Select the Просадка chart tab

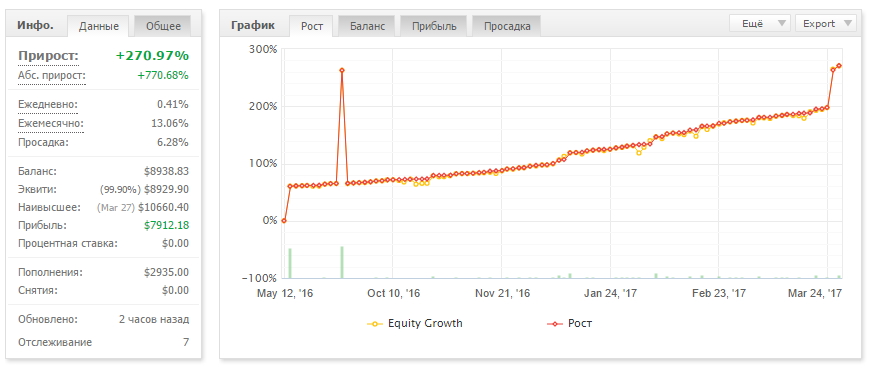tap(507, 26)
